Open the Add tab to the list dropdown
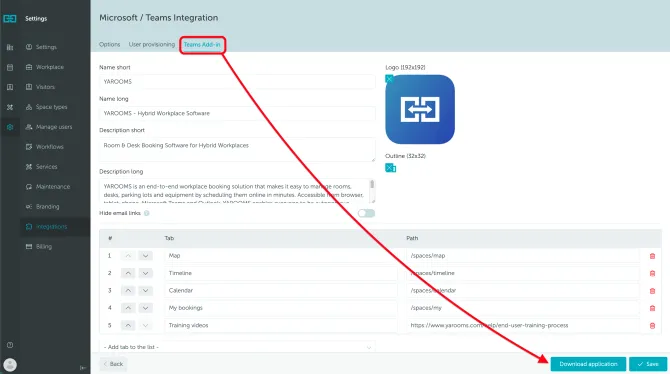The width and height of the screenshot is (670, 374). 237,347
